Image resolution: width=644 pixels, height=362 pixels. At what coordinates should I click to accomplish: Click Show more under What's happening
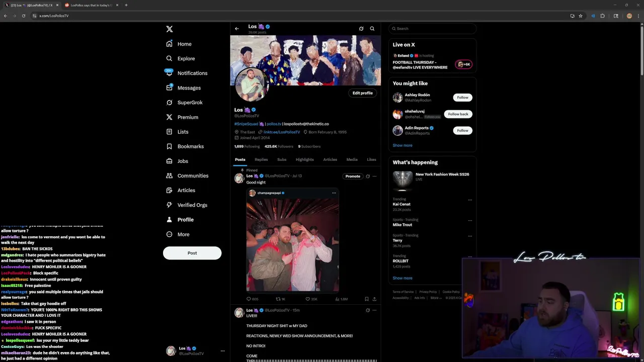[x=403, y=278]
